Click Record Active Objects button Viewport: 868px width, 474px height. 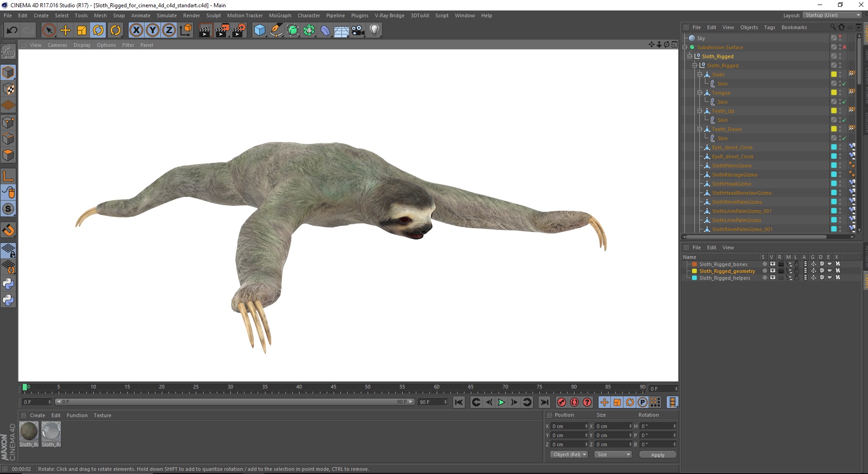(562, 402)
